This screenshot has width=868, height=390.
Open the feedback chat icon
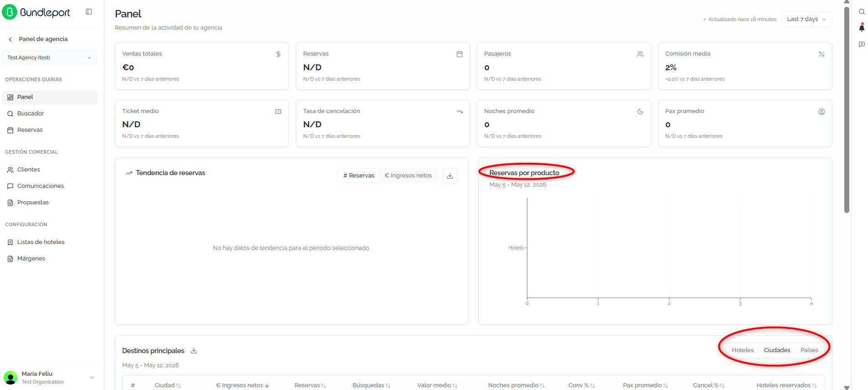tap(862, 44)
